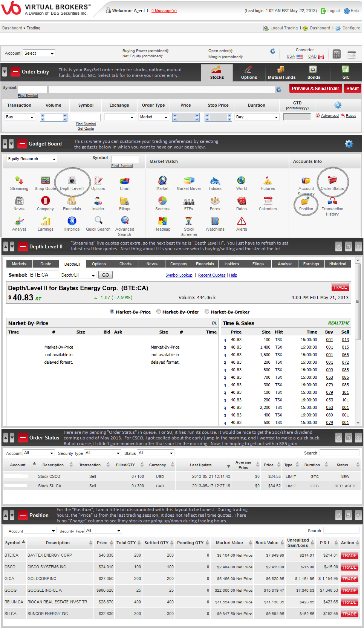Open the Order Type Market dropdown
The image size is (364, 629).
153,117
